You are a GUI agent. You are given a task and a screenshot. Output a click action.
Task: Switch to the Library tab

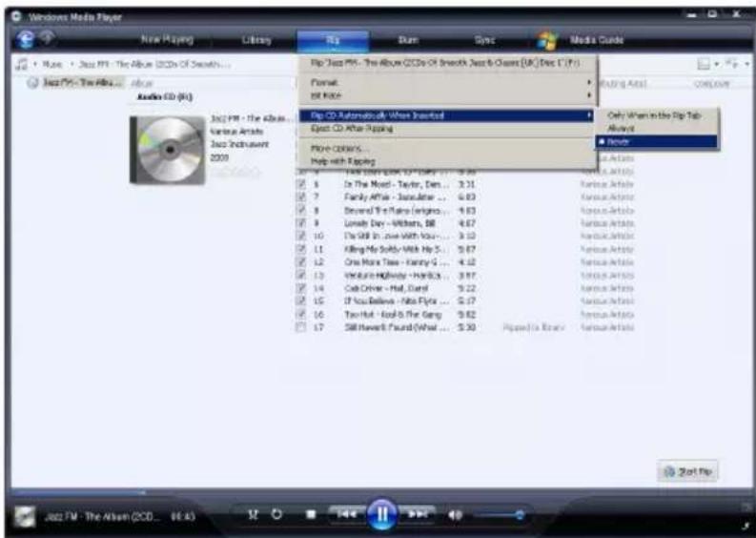click(256, 40)
